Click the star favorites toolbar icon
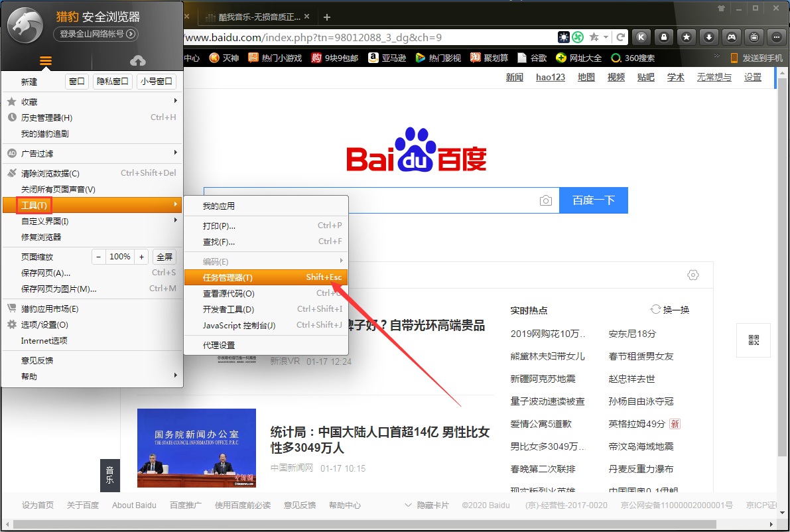The height and width of the screenshot is (532, 790). (686, 37)
